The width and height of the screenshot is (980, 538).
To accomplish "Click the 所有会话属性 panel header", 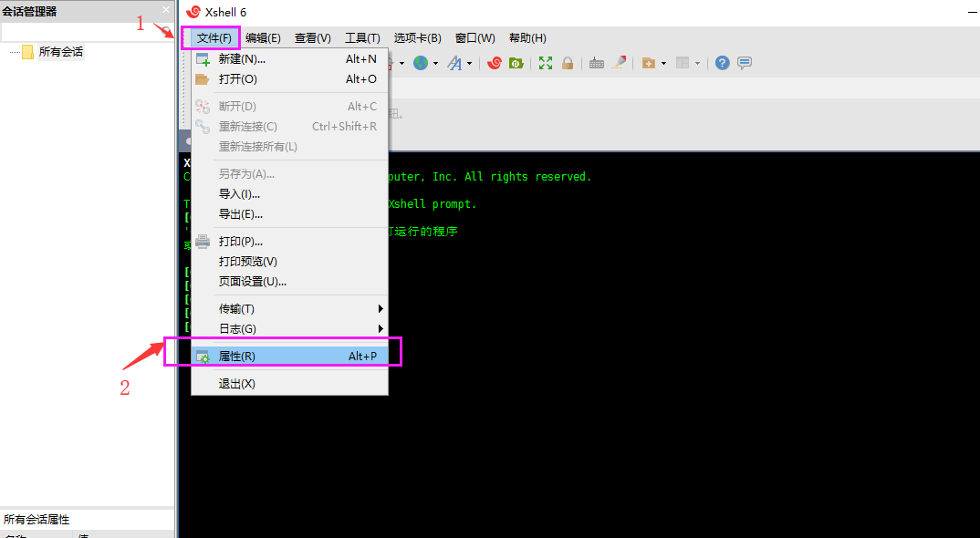I will pyautogui.click(x=87, y=519).
